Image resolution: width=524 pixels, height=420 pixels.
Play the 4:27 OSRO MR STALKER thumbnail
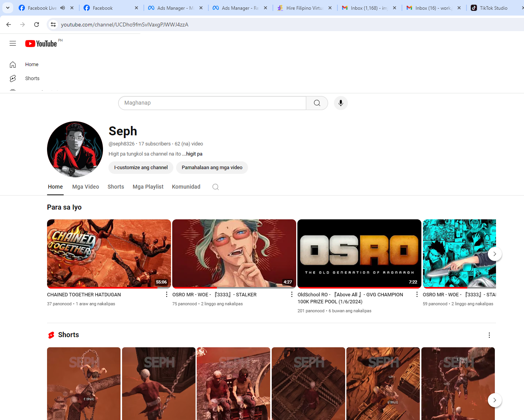tap(234, 254)
